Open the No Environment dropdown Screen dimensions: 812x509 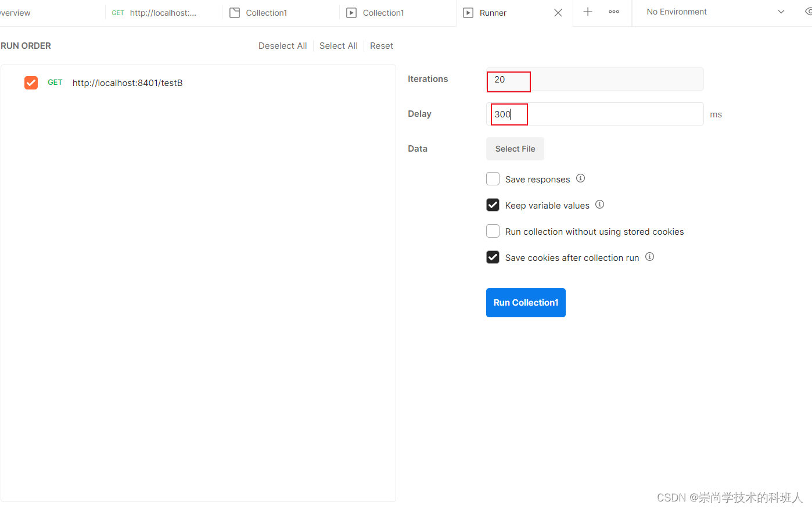pyautogui.click(x=716, y=12)
